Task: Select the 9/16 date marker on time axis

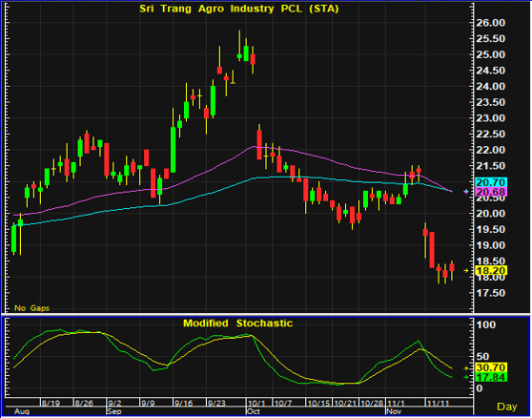Action: [183, 404]
